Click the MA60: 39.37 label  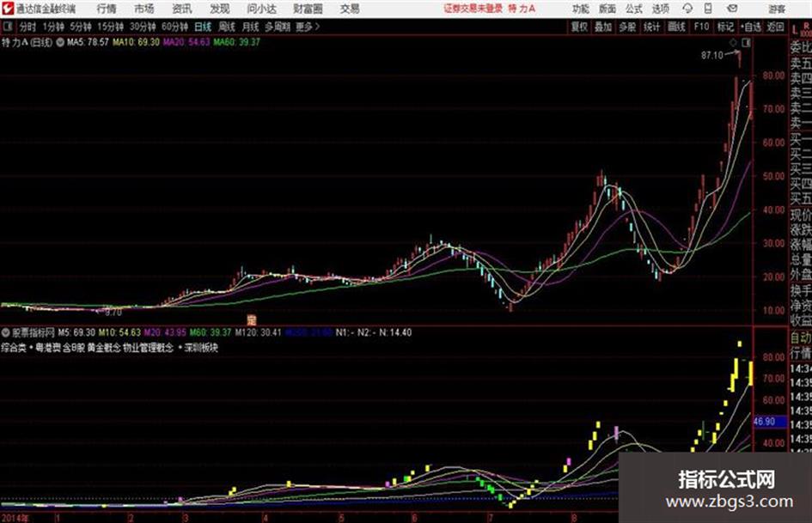click(x=236, y=42)
